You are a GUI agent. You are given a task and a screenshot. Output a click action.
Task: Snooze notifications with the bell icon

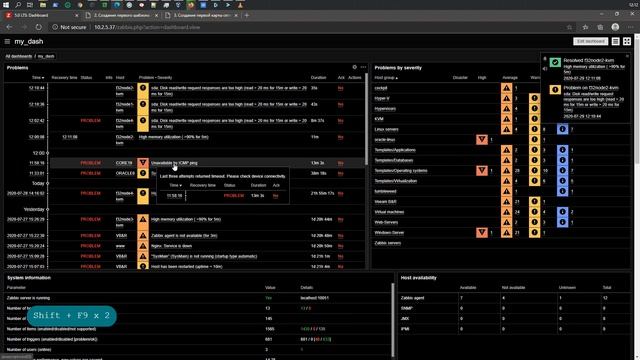pyautogui.click(x=545, y=59)
